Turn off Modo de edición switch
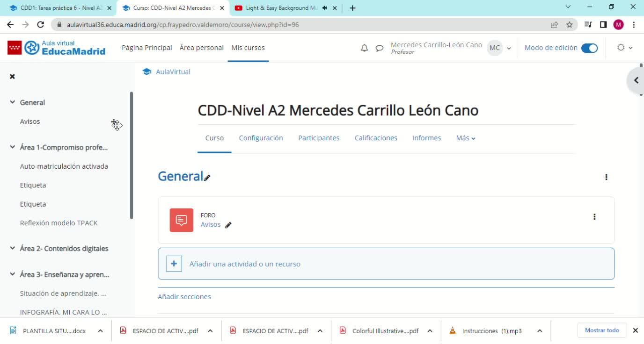This screenshot has height=344, width=644. 589,48
